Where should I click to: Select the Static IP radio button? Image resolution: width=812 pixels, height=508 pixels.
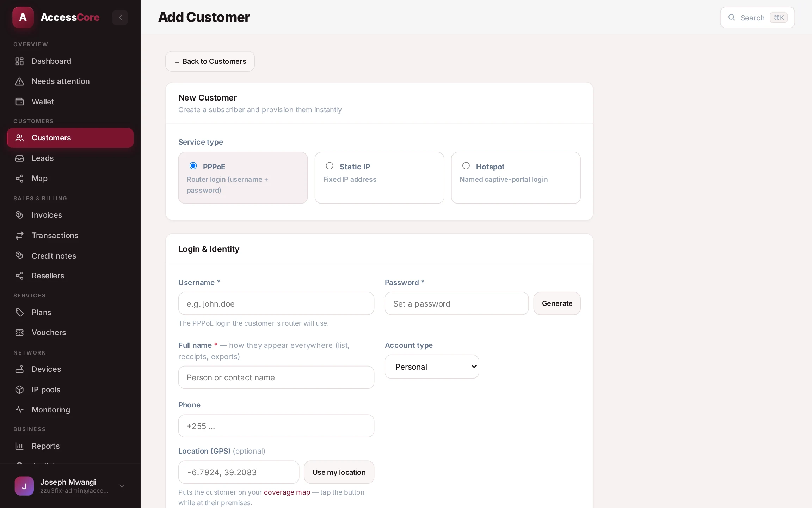tap(330, 166)
